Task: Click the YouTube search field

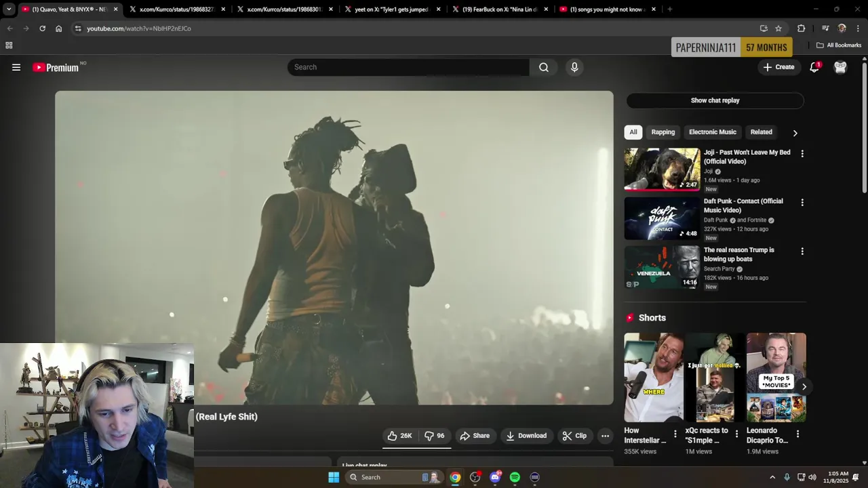Action: (x=408, y=67)
